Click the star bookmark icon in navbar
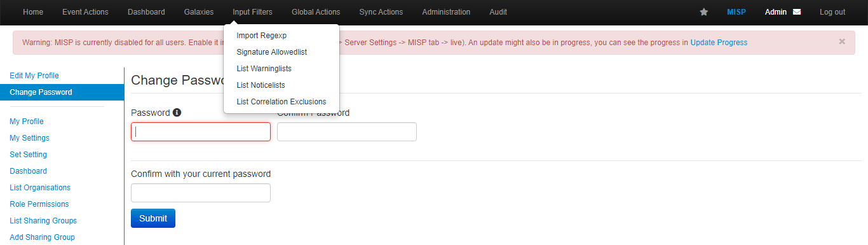Screen dimensions: 868x245 tap(703, 12)
